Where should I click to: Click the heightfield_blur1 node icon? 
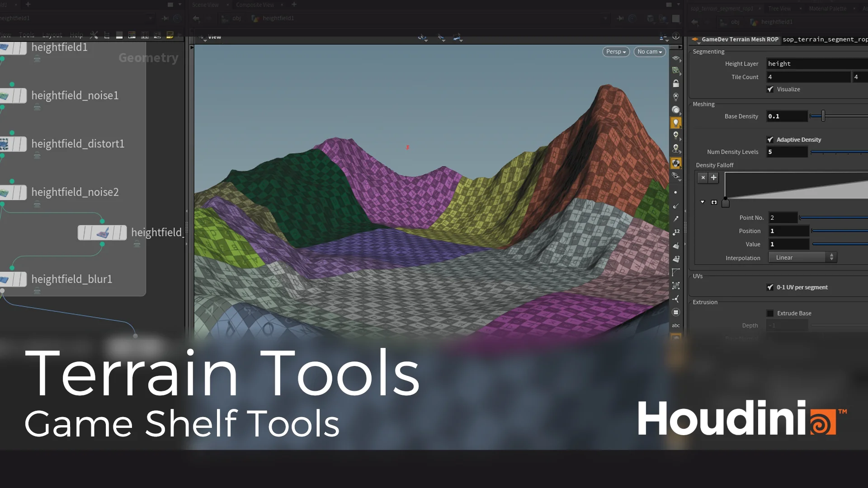(x=5, y=280)
